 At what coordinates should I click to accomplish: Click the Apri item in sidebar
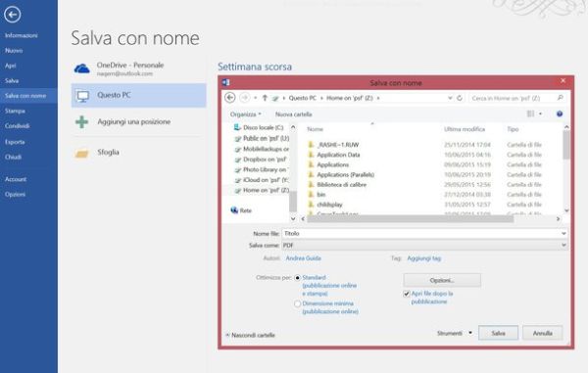(11, 66)
